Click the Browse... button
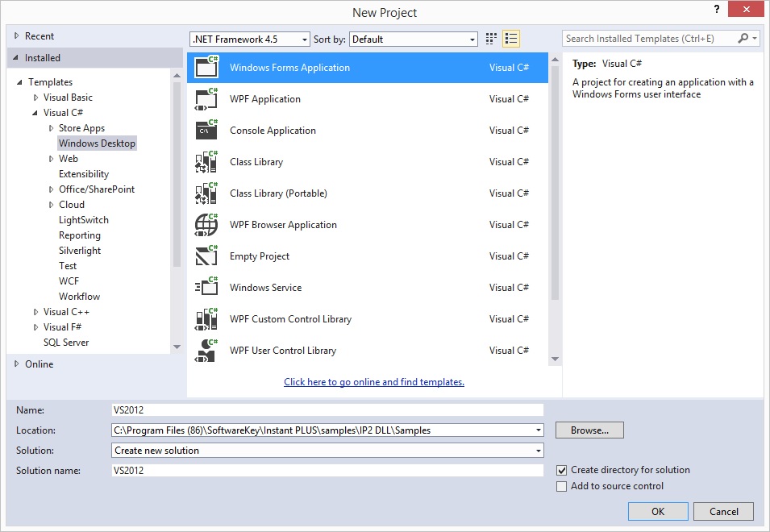 [589, 430]
